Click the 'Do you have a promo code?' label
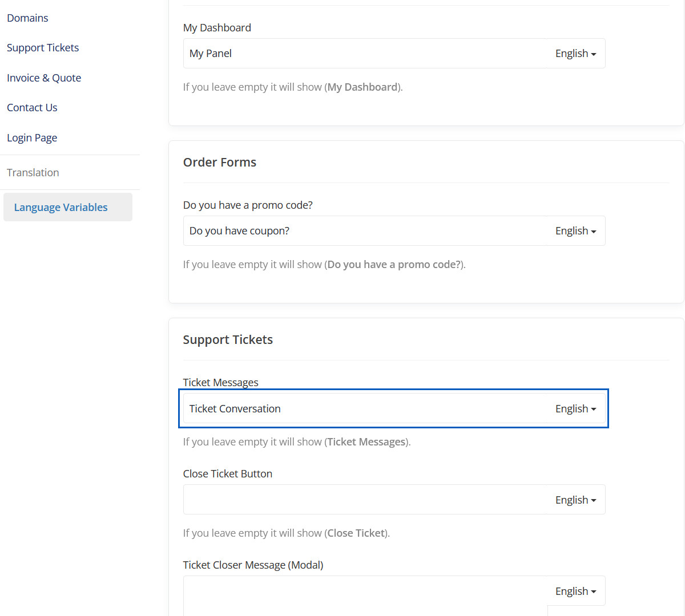 click(x=248, y=205)
